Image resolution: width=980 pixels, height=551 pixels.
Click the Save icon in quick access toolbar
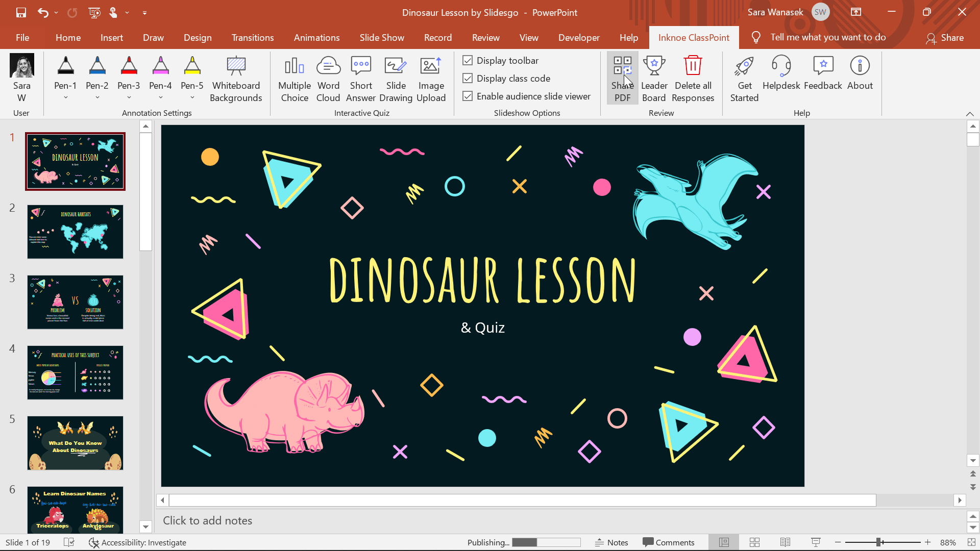coord(21,12)
